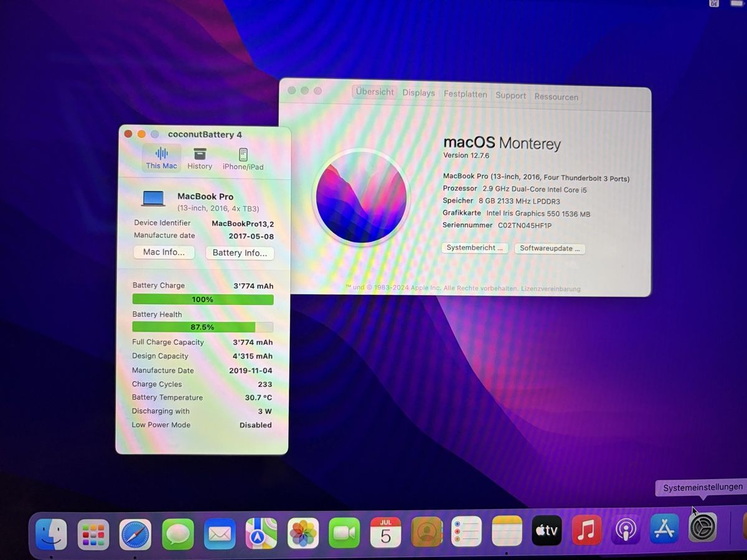Open Systemeinstellungen from the Dock
The image size is (747, 560).
703,528
